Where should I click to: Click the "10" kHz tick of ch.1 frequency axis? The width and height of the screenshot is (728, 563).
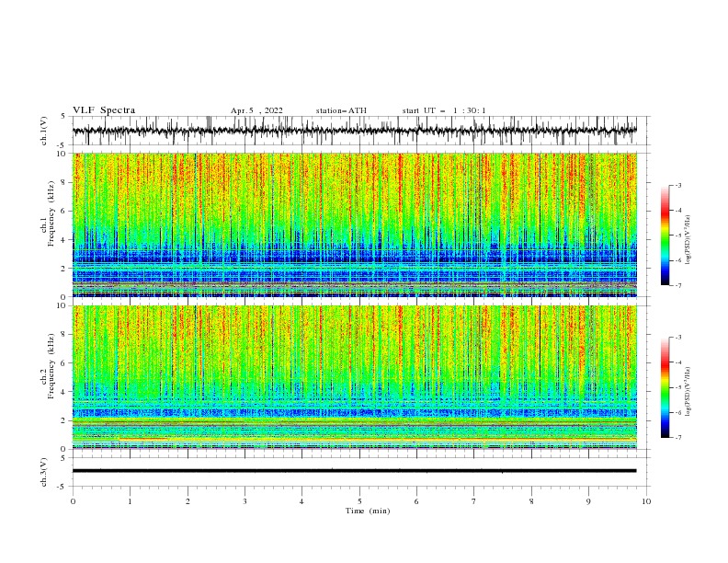(62, 154)
